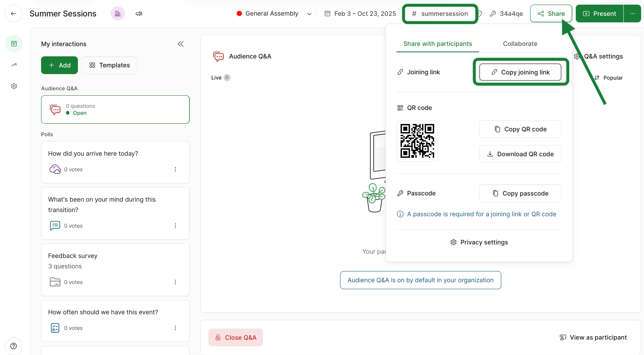The width and height of the screenshot is (644, 355).
Task: Click the megaphone announcement icon
Action: (x=139, y=14)
